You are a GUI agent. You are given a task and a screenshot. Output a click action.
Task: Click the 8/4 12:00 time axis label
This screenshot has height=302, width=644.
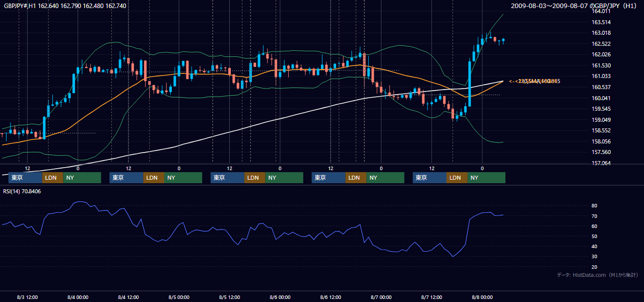[128, 297]
